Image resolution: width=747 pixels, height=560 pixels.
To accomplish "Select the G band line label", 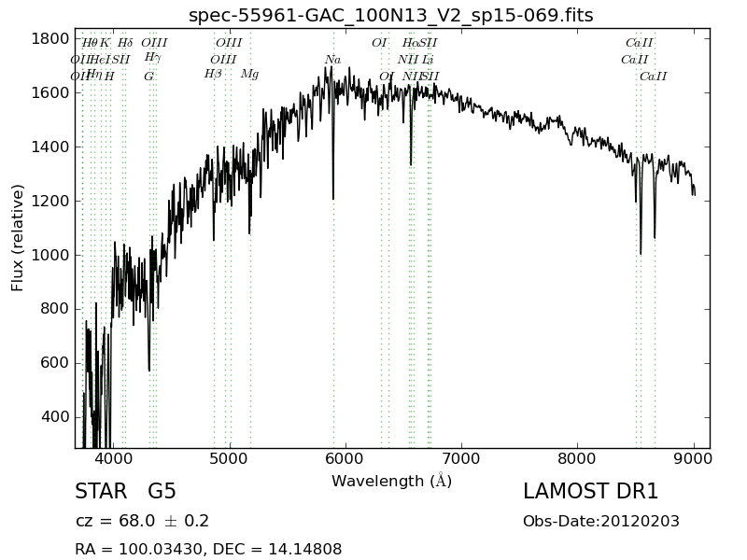I will (x=149, y=77).
